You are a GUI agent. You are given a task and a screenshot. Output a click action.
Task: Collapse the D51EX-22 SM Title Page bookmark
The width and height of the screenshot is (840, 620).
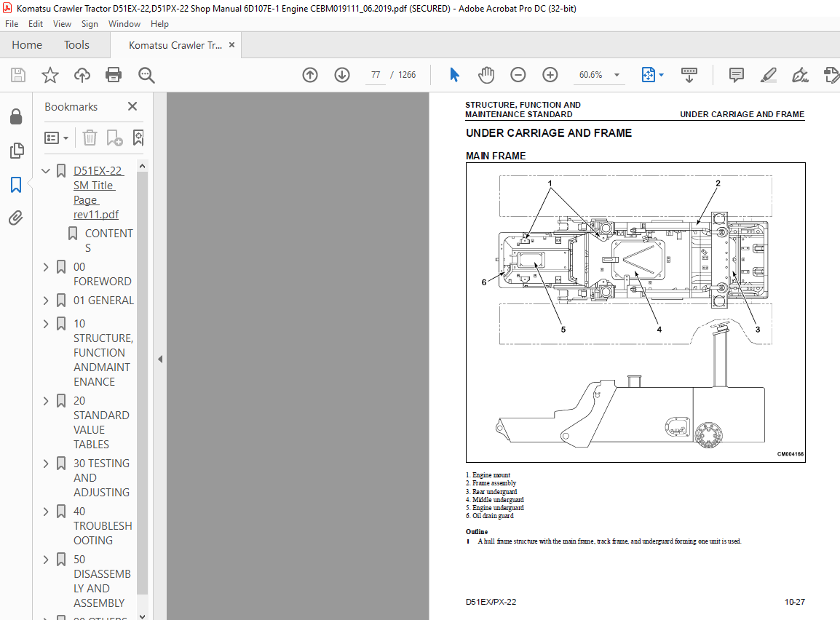tap(46, 171)
